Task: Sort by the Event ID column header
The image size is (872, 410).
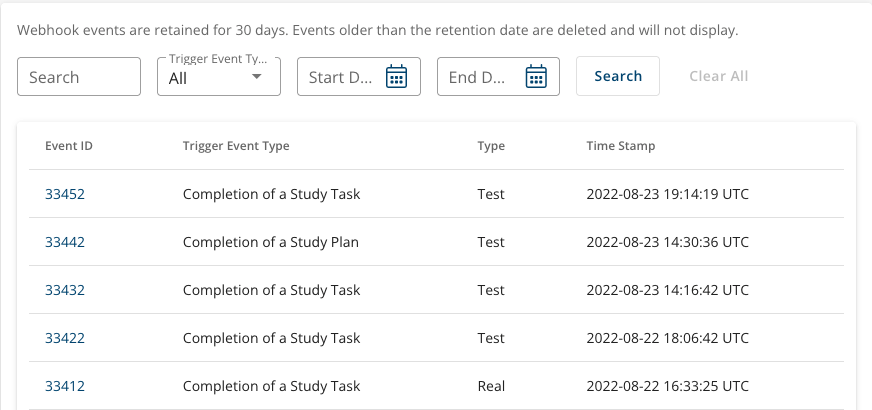Action: (x=69, y=146)
